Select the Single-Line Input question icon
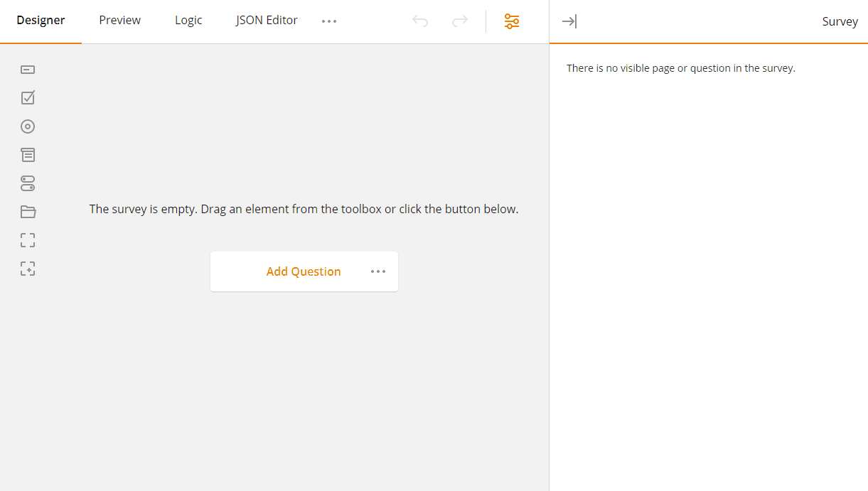 point(27,69)
